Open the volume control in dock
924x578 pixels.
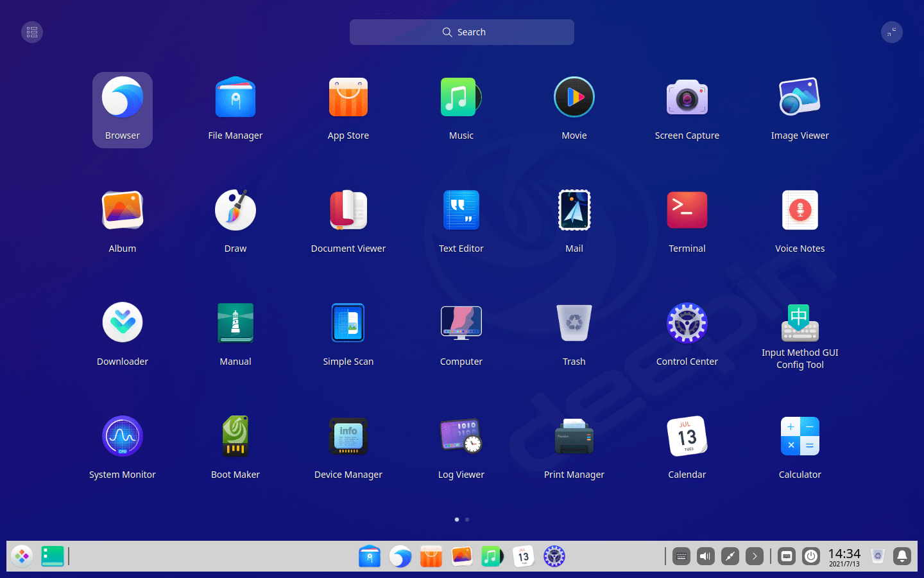click(706, 556)
